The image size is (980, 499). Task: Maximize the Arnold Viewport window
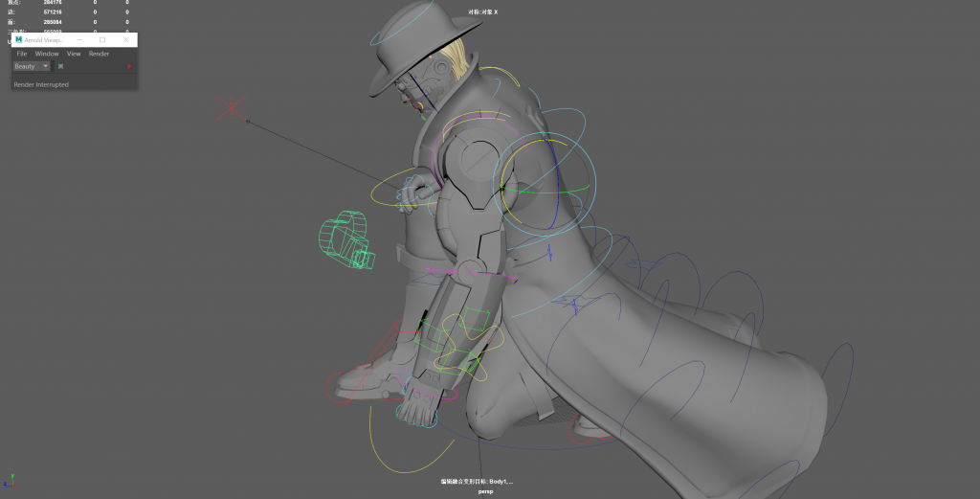102,39
